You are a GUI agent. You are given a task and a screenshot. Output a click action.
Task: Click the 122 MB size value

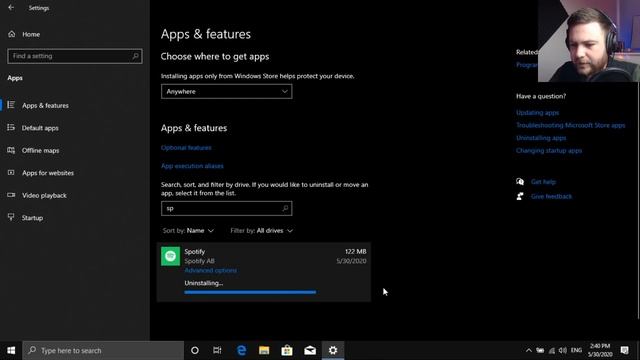356,251
